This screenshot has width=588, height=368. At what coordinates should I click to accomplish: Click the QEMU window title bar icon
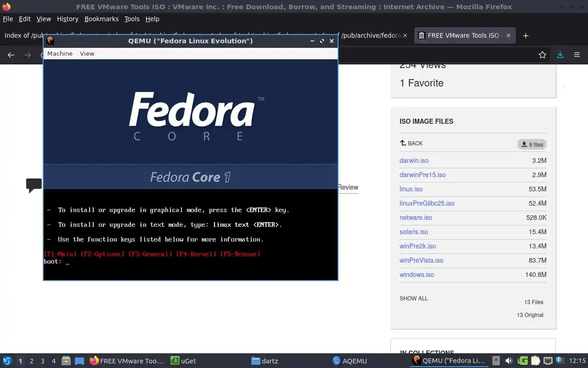(51, 41)
